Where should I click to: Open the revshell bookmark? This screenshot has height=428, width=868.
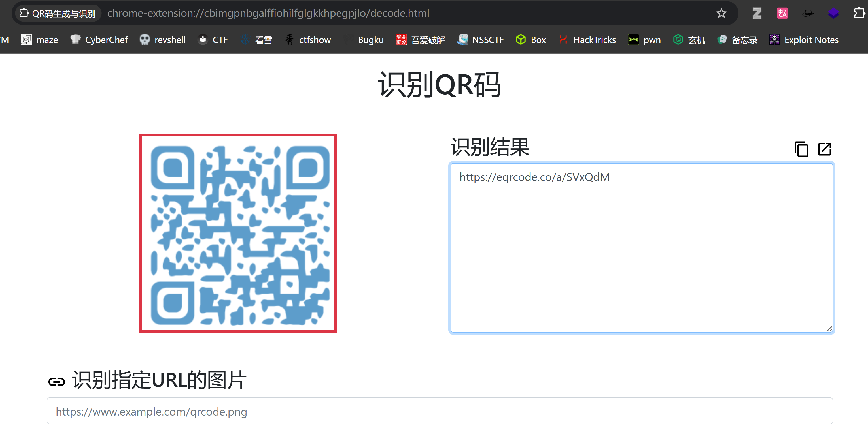pyautogui.click(x=163, y=40)
